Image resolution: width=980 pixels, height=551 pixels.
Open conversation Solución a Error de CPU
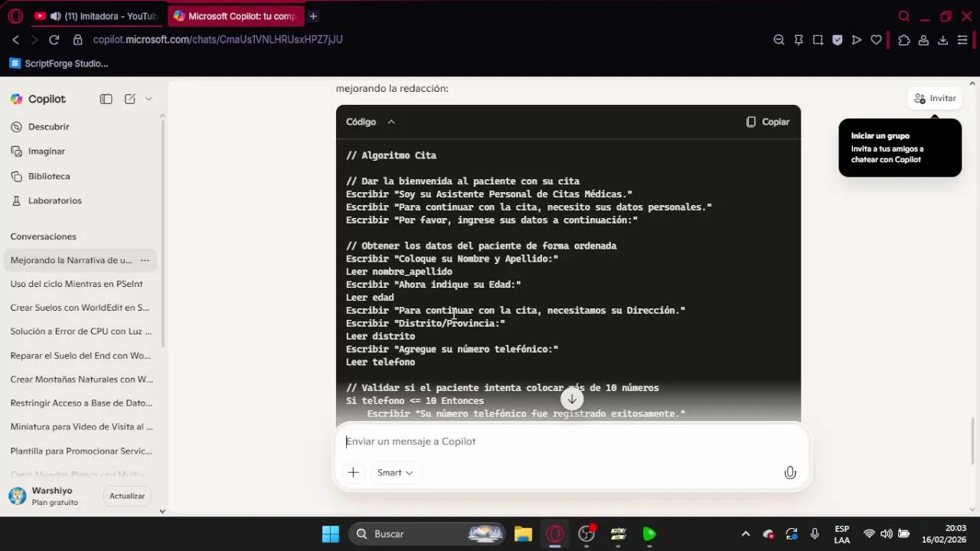tap(80, 331)
